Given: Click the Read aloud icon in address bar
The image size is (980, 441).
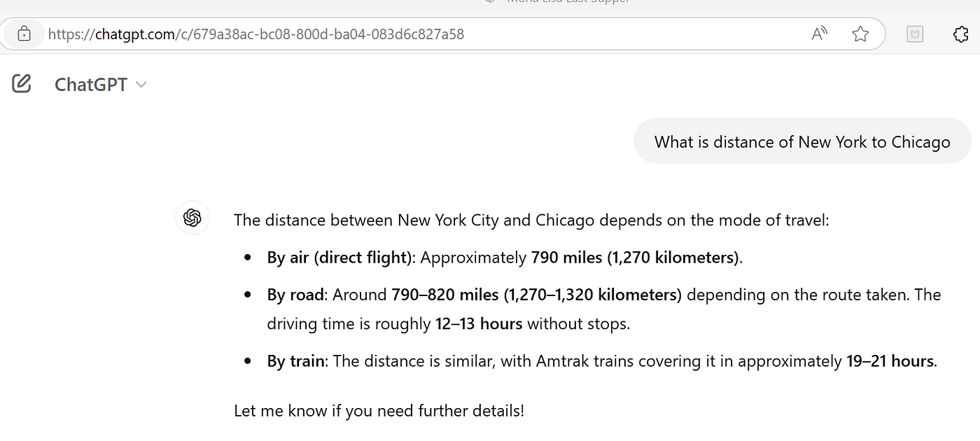Looking at the screenshot, I should click(x=819, y=34).
